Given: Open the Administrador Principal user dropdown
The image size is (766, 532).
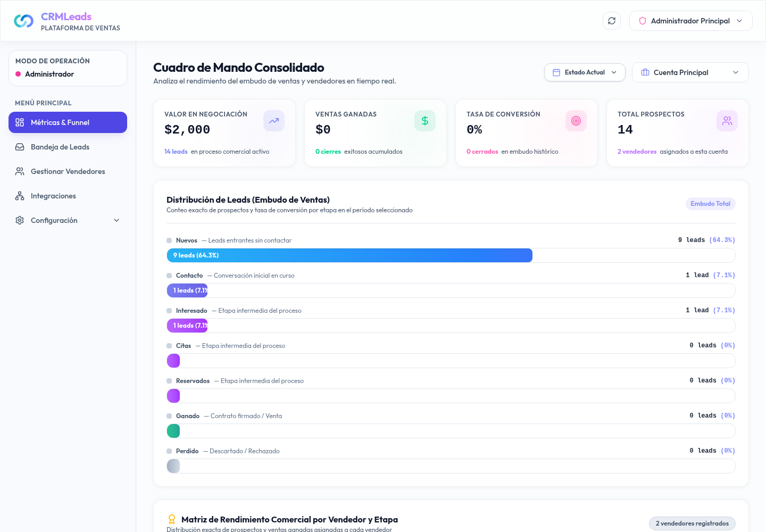Looking at the screenshot, I should (690, 21).
